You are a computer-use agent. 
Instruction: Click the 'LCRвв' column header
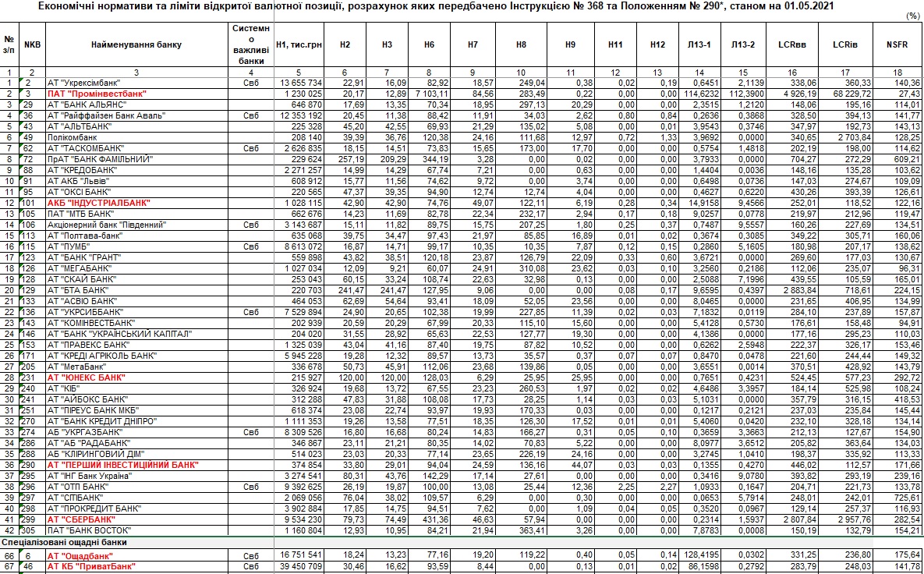pos(791,44)
